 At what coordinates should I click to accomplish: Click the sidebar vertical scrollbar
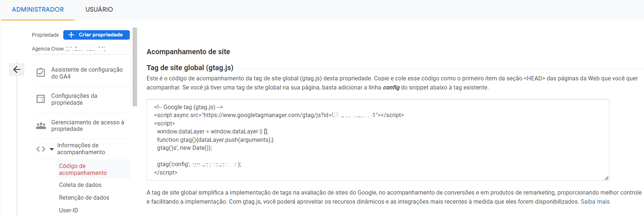tap(135, 67)
